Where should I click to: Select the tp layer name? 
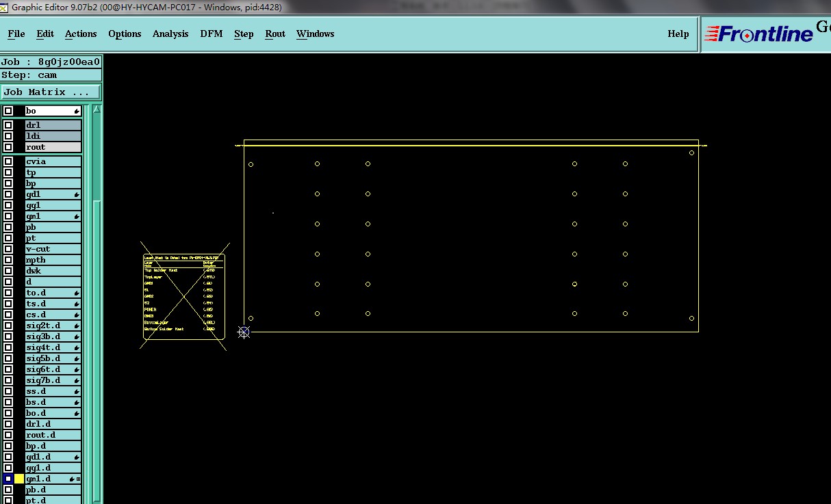(53, 172)
